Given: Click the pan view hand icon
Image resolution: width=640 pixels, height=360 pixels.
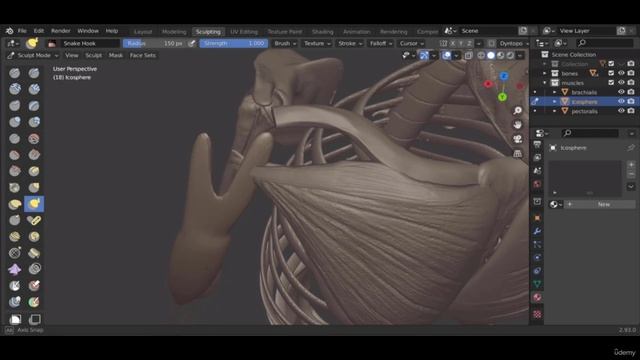Looking at the screenshot, I should pyautogui.click(x=518, y=124).
